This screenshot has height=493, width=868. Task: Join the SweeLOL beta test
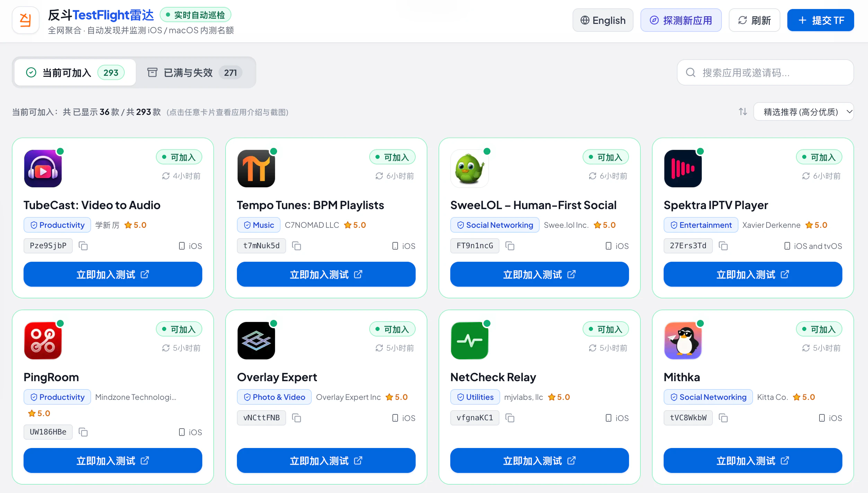[x=540, y=274]
